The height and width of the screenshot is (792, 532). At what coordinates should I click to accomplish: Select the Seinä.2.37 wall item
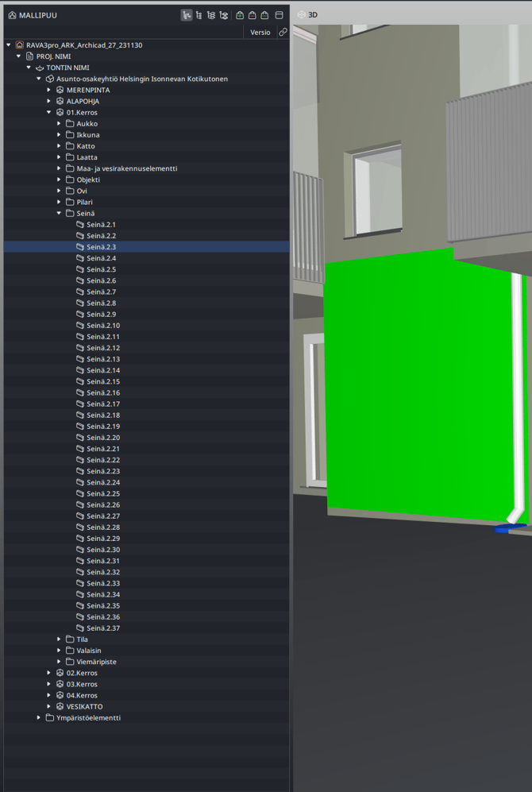[x=103, y=628]
